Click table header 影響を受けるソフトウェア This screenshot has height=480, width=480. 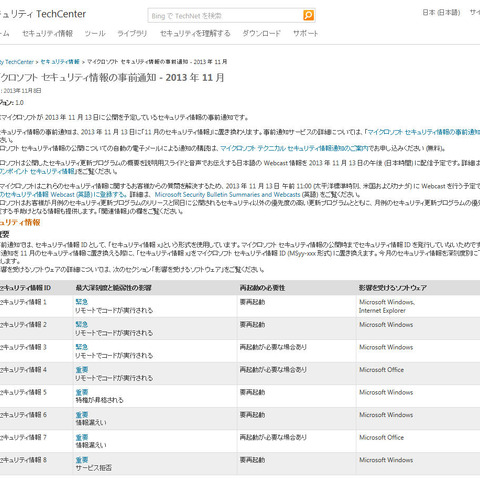(x=393, y=288)
